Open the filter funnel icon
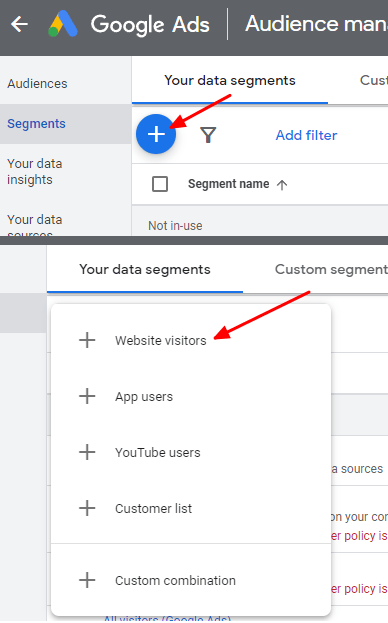Viewport: 388px width, 623px height. 208,135
